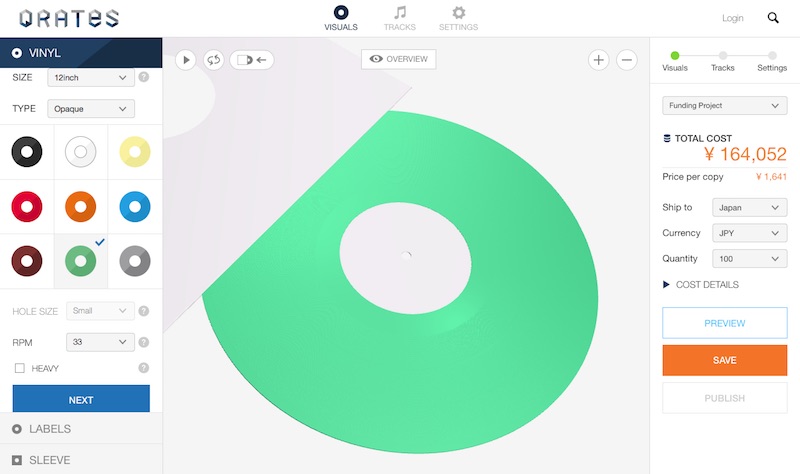Choose the red vinyl swatch
This screenshot has height=474, width=800.
tap(27, 207)
